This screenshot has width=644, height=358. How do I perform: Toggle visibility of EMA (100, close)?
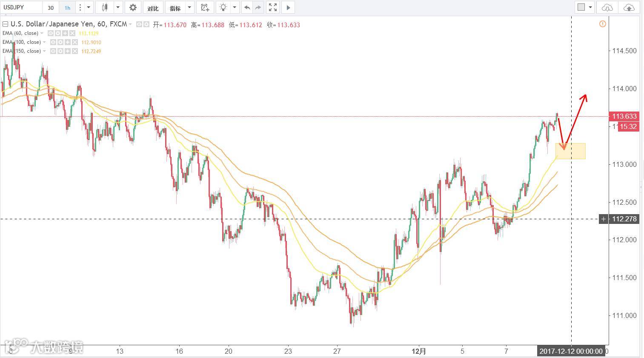tap(53, 42)
